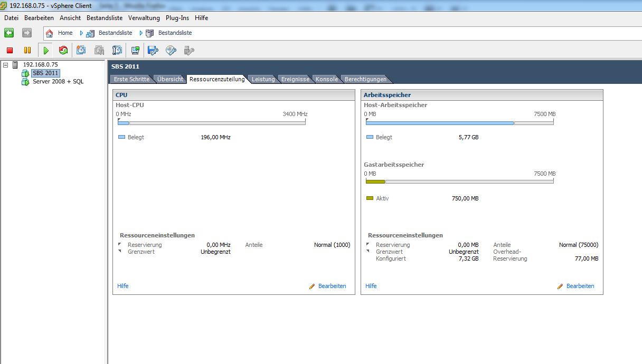Screen dimensions: 642x364
Task: Select Server 2008 + SQL tree item
Action: tap(58, 82)
